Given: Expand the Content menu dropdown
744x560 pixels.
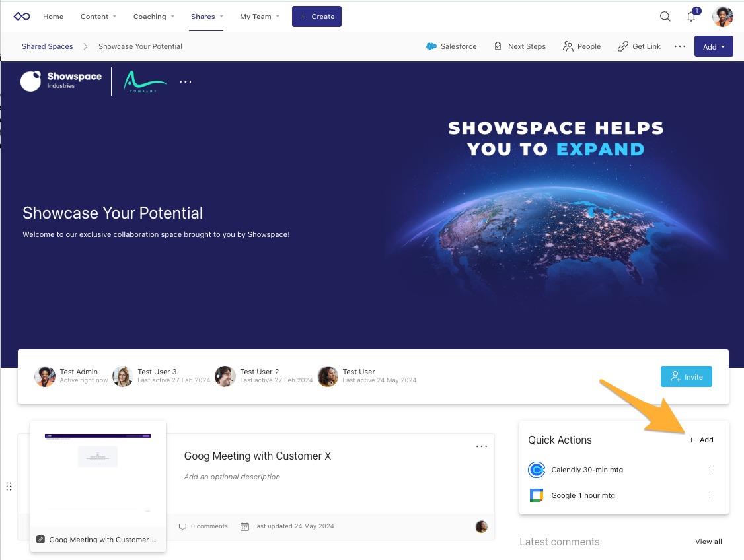Looking at the screenshot, I should pyautogui.click(x=98, y=17).
